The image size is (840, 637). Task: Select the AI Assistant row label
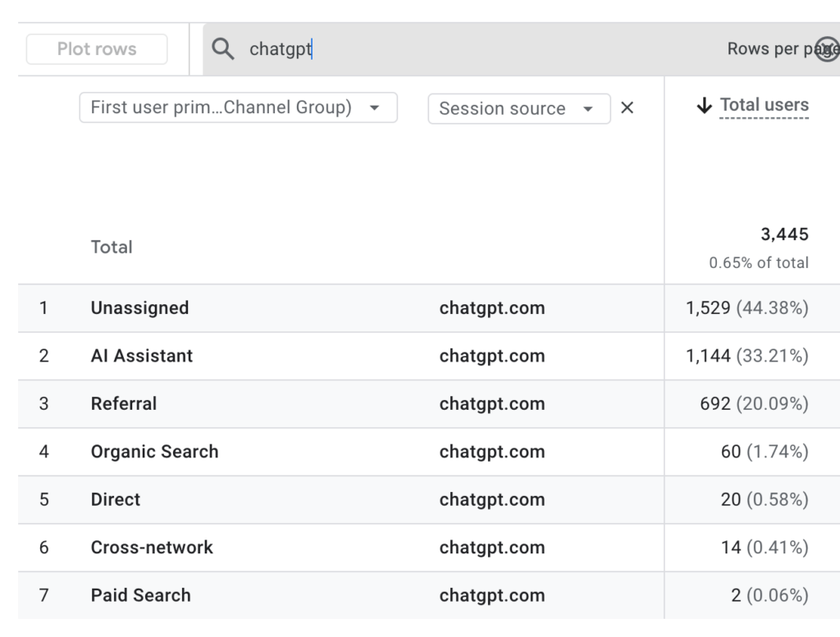pos(141,356)
